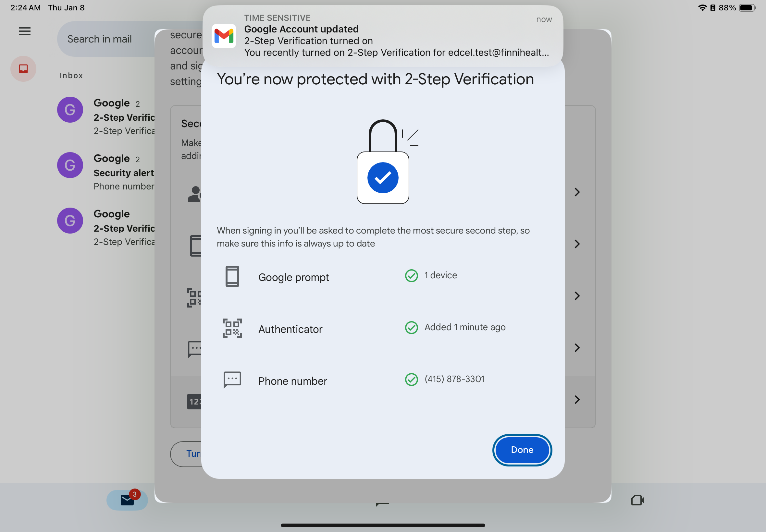This screenshot has height=532, width=766.
Task: Click the "Added 1 minute ago" text
Action: click(x=465, y=327)
